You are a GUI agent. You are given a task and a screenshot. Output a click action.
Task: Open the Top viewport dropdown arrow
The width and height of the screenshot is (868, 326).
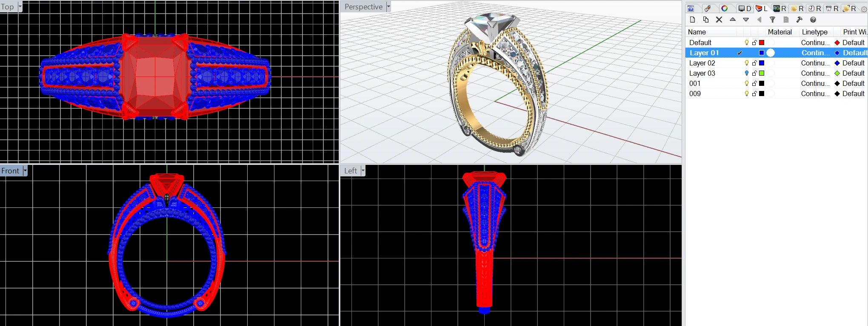[20, 7]
